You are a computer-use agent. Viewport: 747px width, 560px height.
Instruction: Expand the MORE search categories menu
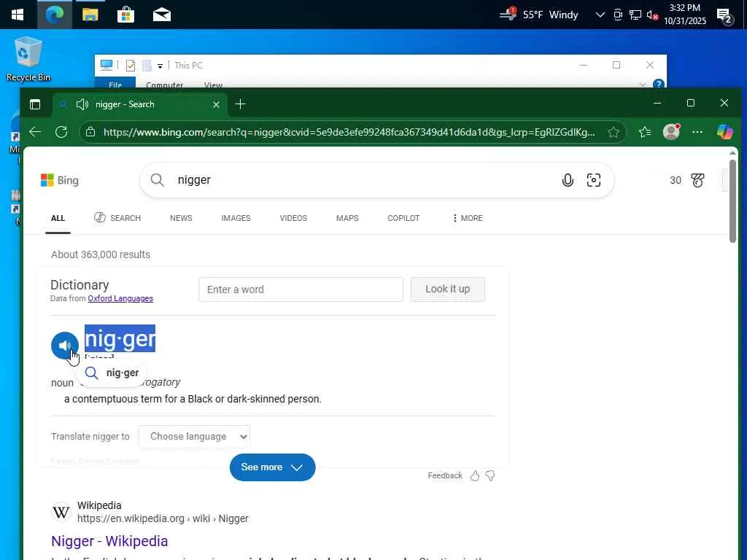tap(468, 218)
